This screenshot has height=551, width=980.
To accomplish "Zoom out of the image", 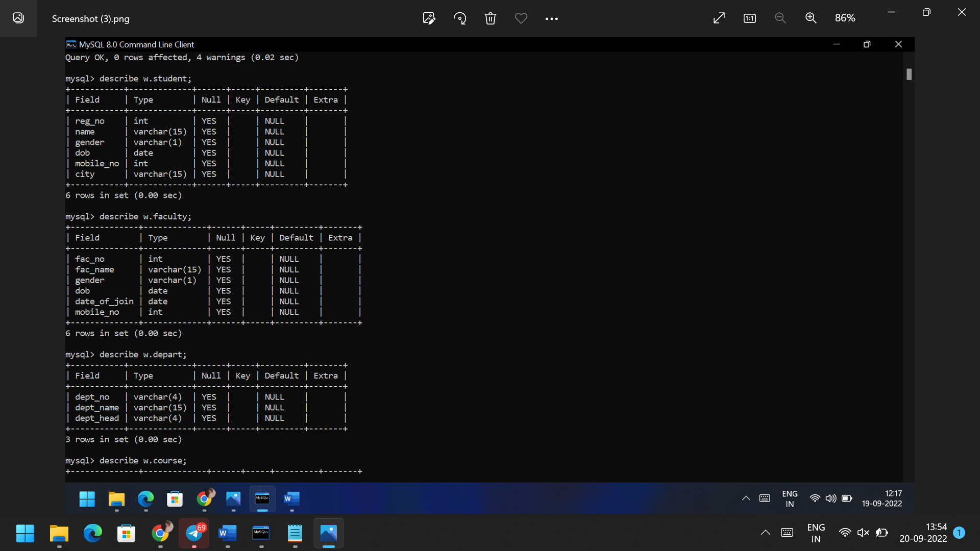I will point(780,18).
